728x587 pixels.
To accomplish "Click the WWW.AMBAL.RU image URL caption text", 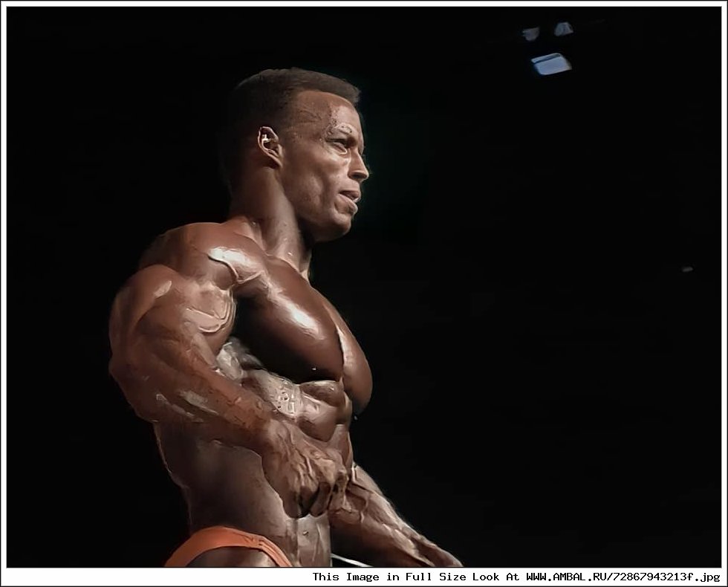I will click(x=623, y=577).
